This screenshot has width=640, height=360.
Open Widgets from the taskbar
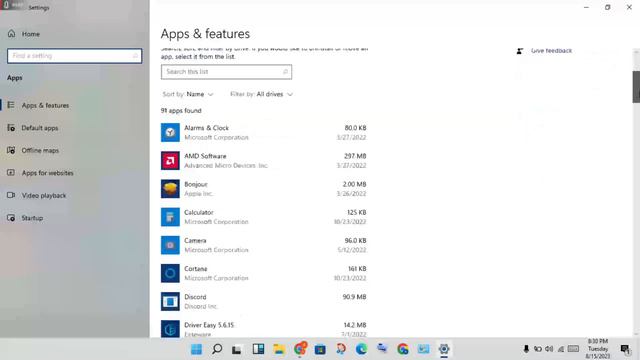(258, 349)
